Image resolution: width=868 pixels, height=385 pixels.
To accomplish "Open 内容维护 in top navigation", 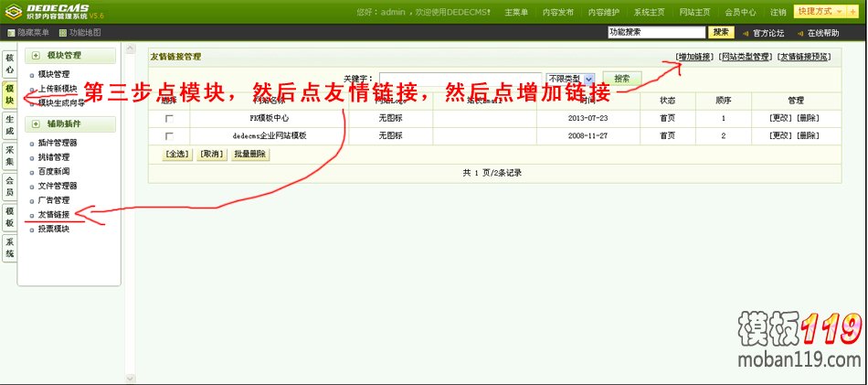I will pyautogui.click(x=603, y=12).
